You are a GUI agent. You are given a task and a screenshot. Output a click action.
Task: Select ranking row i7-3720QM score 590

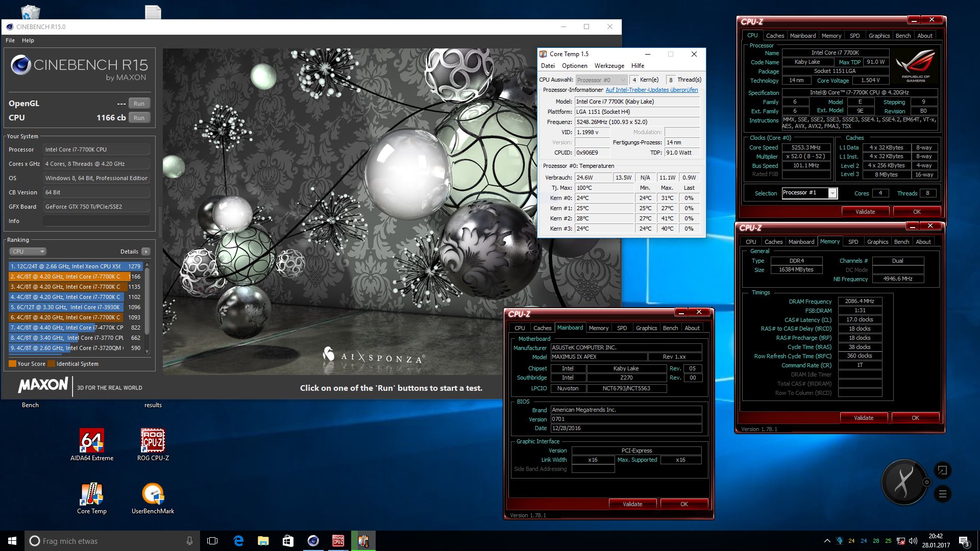(x=75, y=348)
